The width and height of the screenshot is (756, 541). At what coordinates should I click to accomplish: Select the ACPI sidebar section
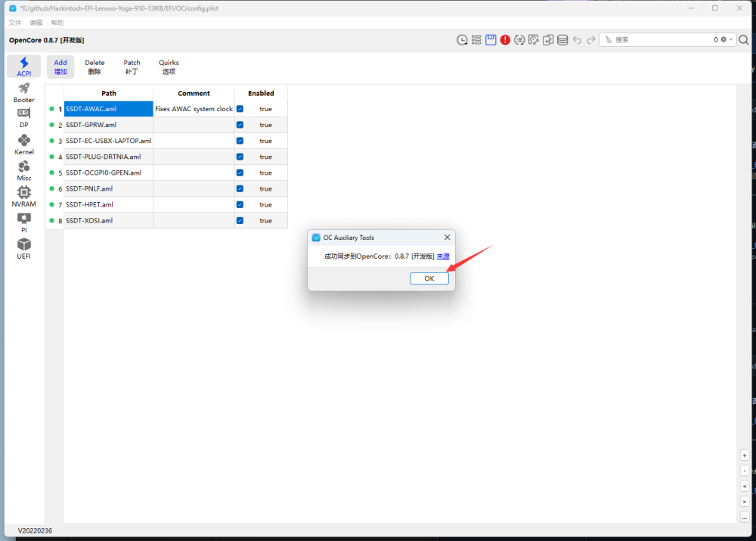tap(24, 67)
